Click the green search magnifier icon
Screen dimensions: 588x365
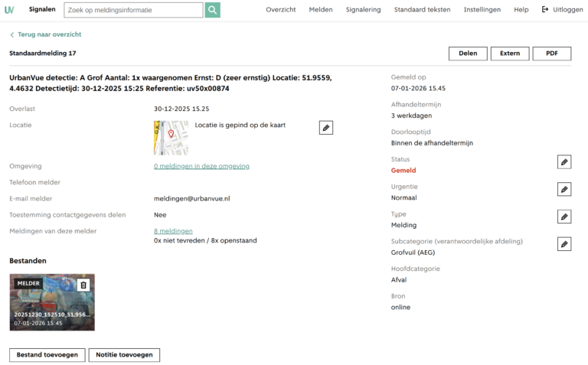pyautogui.click(x=212, y=10)
